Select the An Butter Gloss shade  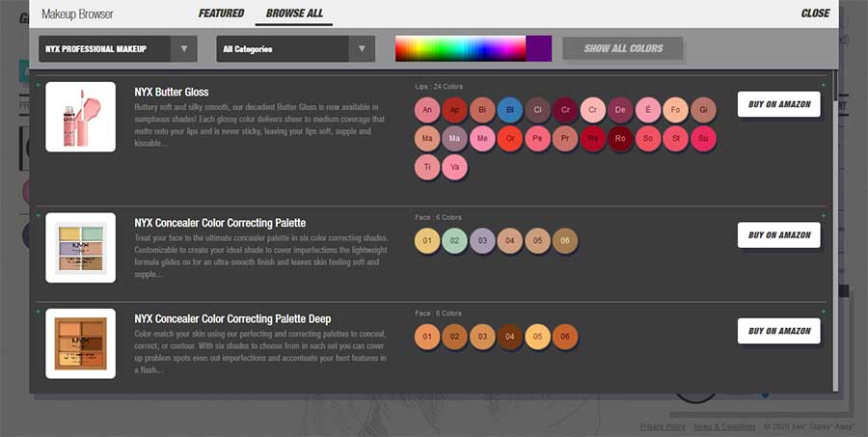(x=427, y=110)
